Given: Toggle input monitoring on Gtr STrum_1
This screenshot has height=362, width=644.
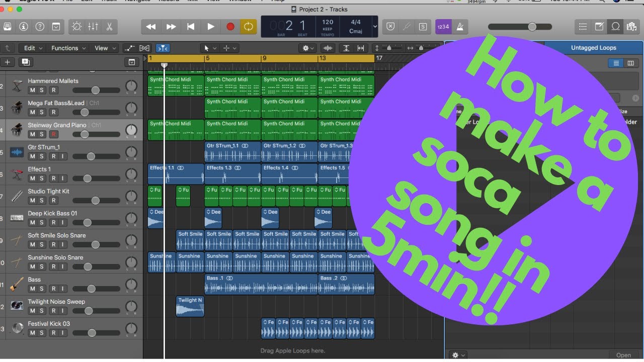Looking at the screenshot, I should [x=62, y=157].
